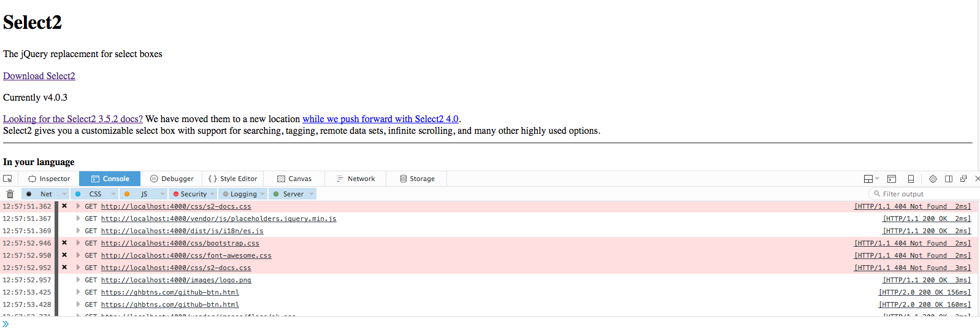Open 'Looking for the Select2 3.5.2 docs?' link
980x329 pixels.
tap(73, 119)
